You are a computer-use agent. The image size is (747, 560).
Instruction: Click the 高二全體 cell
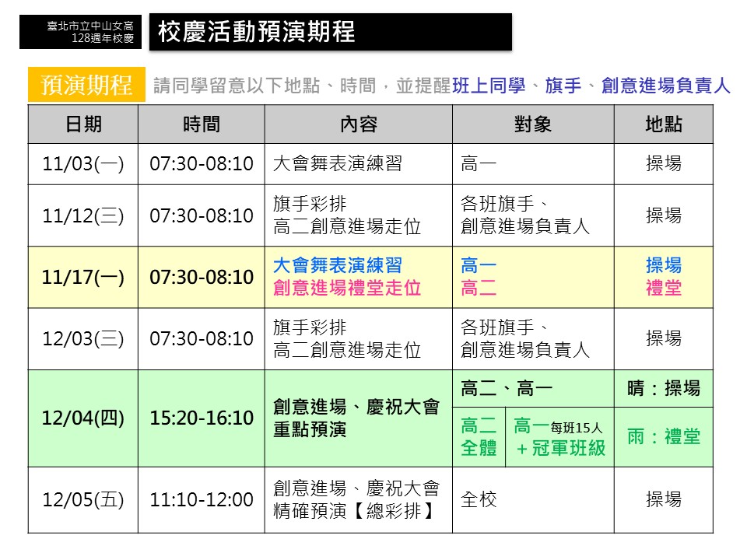[479, 437]
